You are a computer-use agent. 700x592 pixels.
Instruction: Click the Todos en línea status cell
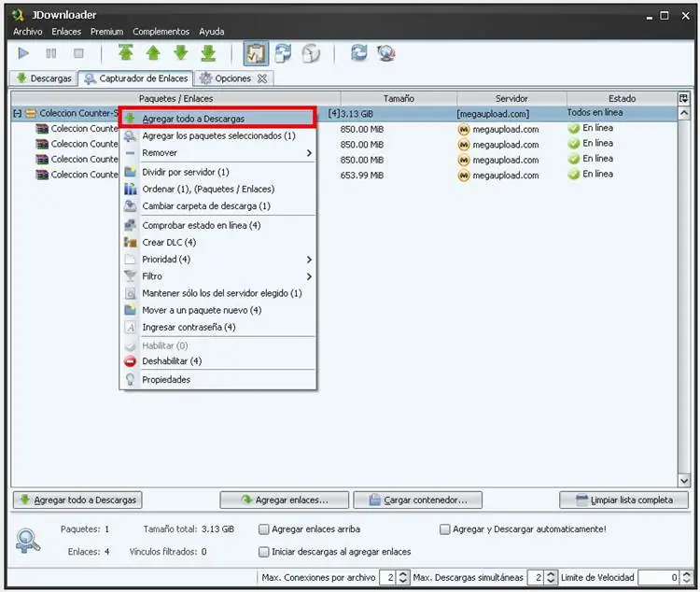[x=595, y=113]
